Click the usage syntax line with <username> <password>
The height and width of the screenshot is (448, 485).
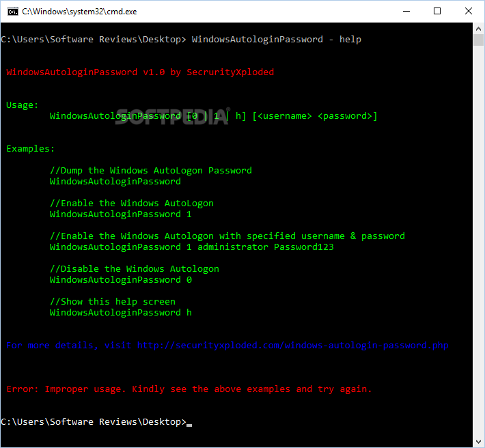pyautogui.click(x=213, y=116)
